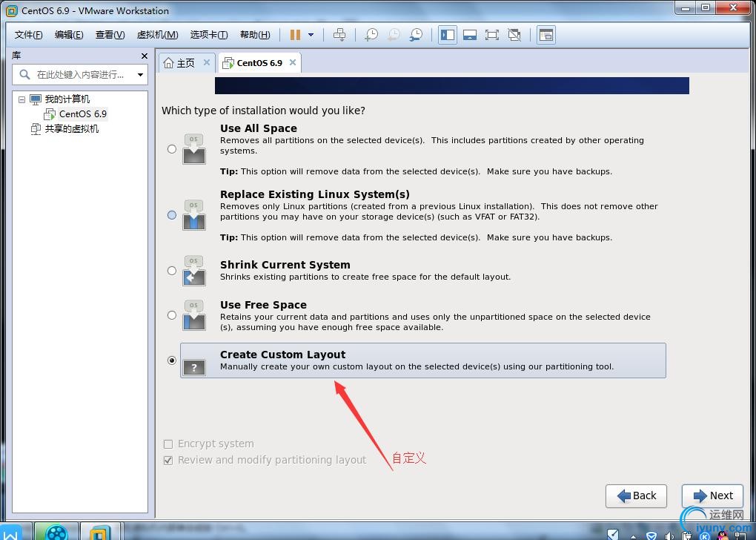
Task: Click the Back button
Action: tap(637, 496)
